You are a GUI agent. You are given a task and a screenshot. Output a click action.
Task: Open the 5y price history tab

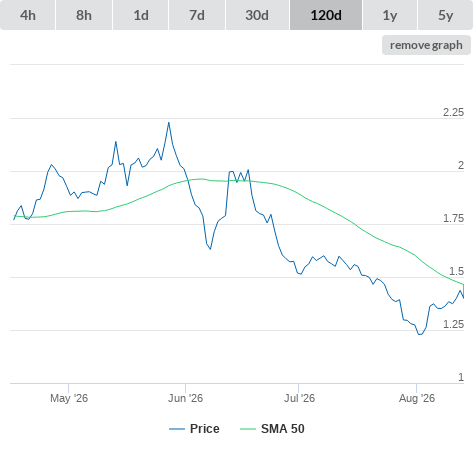445,15
